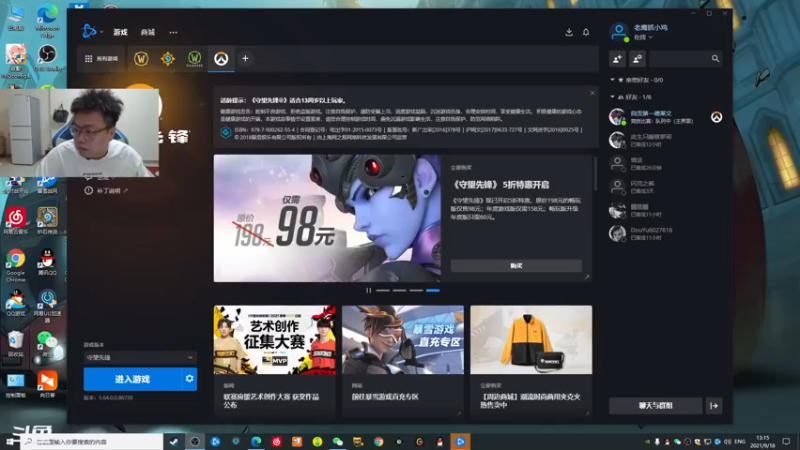Open Tencent QQ desktop shortcut
This screenshot has width=800, height=450.
pyautogui.click(x=47, y=262)
